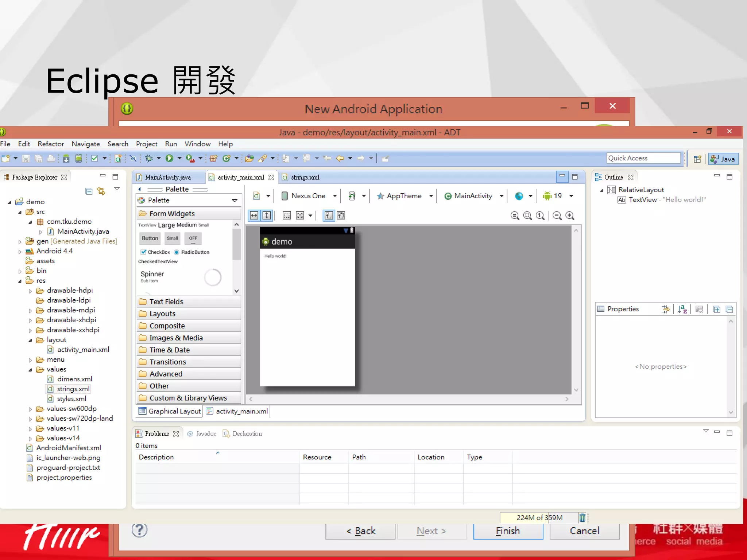
Task: Click the sort alphabetically icon in Properties
Action: [682, 309]
